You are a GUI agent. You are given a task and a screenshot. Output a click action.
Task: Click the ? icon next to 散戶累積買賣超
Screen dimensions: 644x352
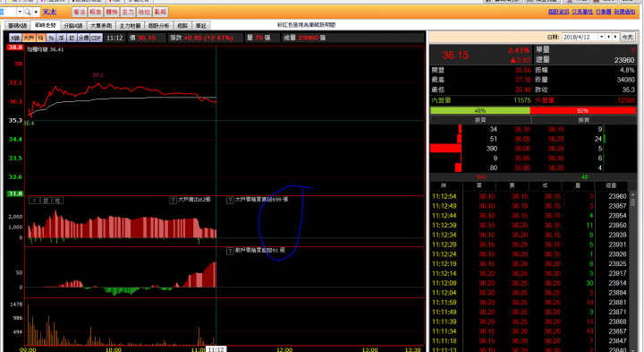click(230, 251)
